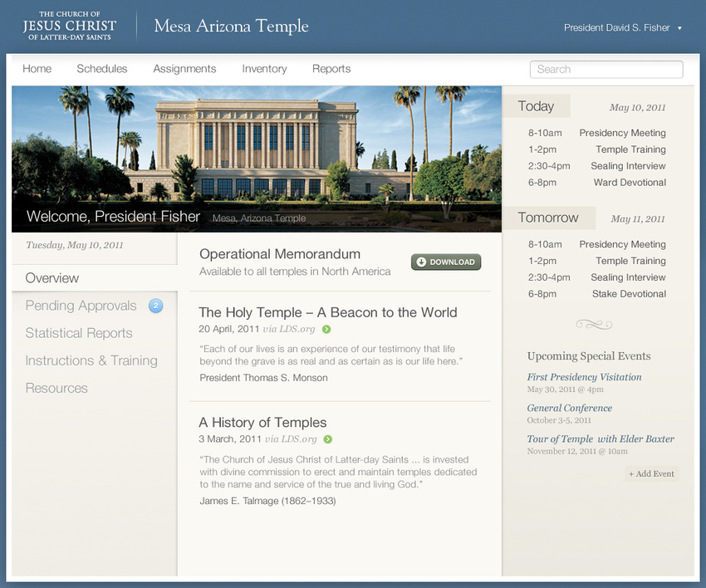Open the Assignments menu
The height and width of the screenshot is (588, 706).
click(184, 69)
